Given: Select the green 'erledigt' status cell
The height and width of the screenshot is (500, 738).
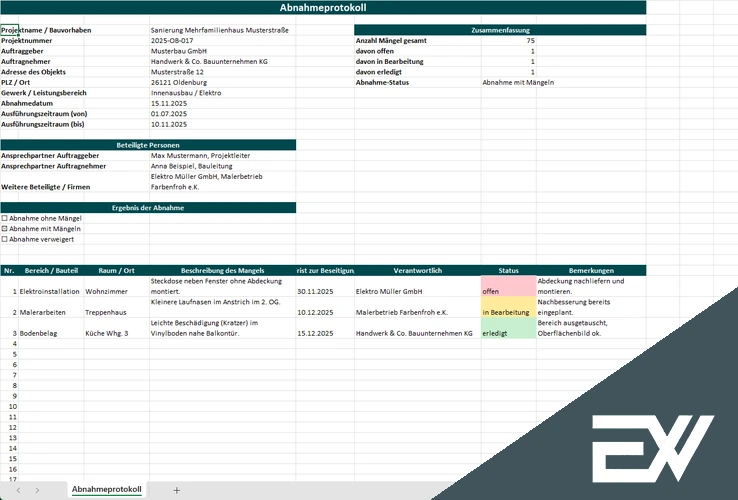Looking at the screenshot, I should pos(508,328).
